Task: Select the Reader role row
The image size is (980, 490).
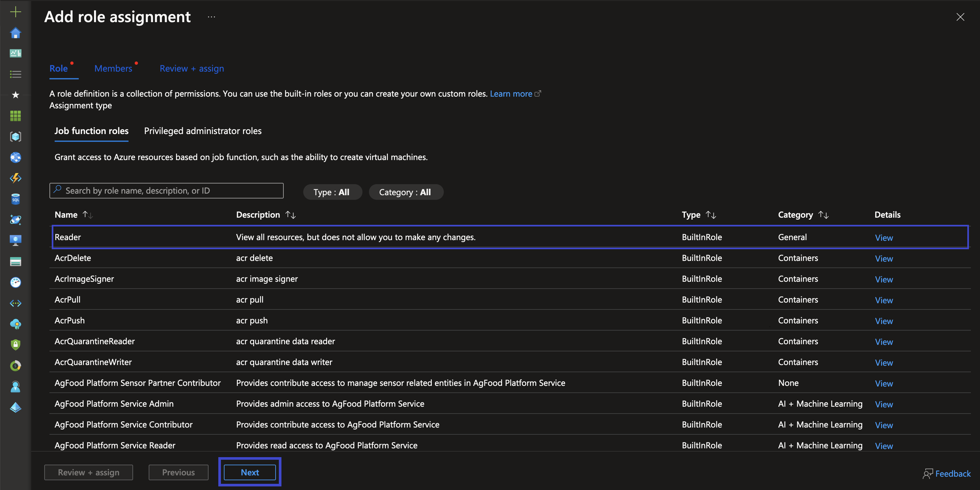Action: tap(266, 237)
